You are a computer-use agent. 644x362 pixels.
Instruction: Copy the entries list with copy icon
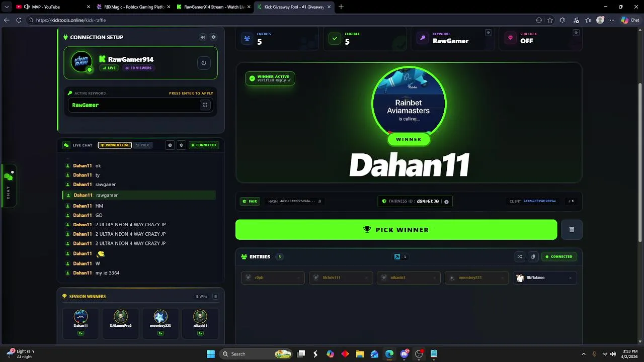(x=533, y=257)
